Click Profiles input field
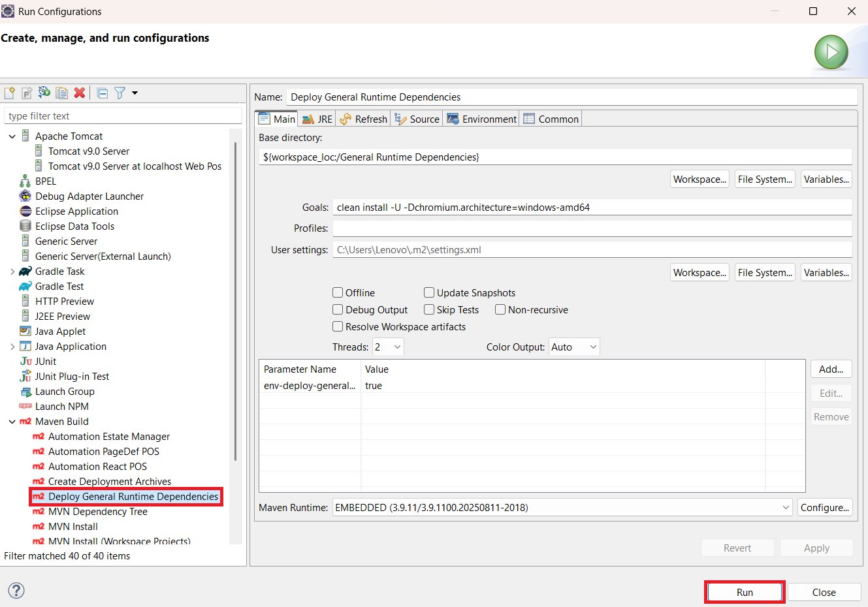Screen dimensions: 868x607 [x=592, y=228]
